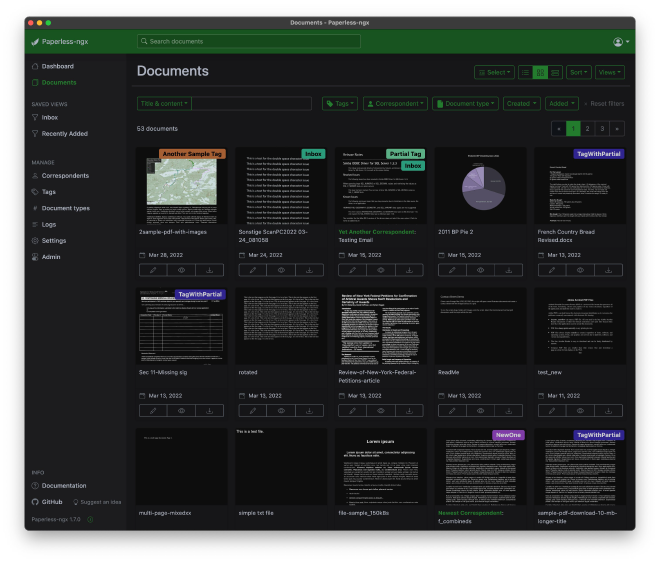Switch to small cards grid view
Image resolution: width=660 pixels, height=563 pixels.
[x=540, y=72]
